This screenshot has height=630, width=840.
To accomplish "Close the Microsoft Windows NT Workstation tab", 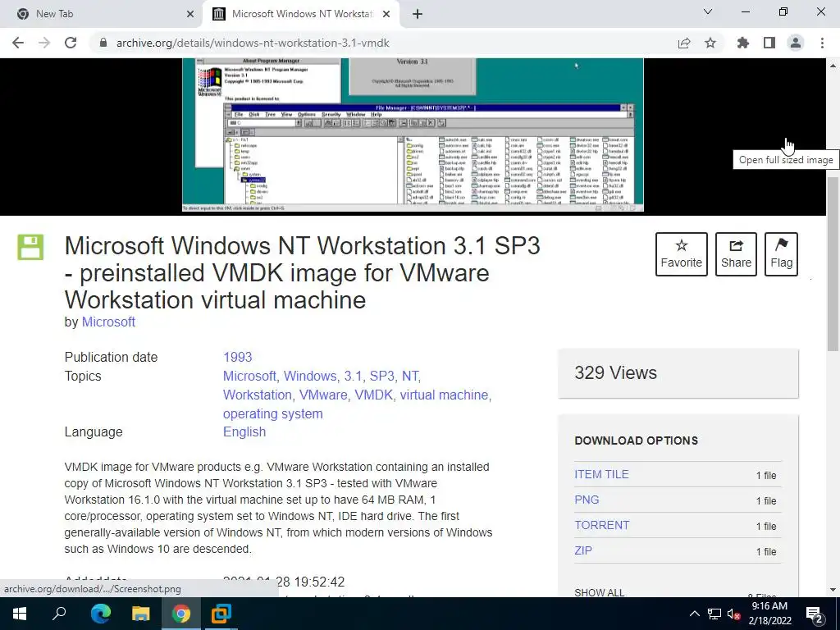I will [x=386, y=14].
